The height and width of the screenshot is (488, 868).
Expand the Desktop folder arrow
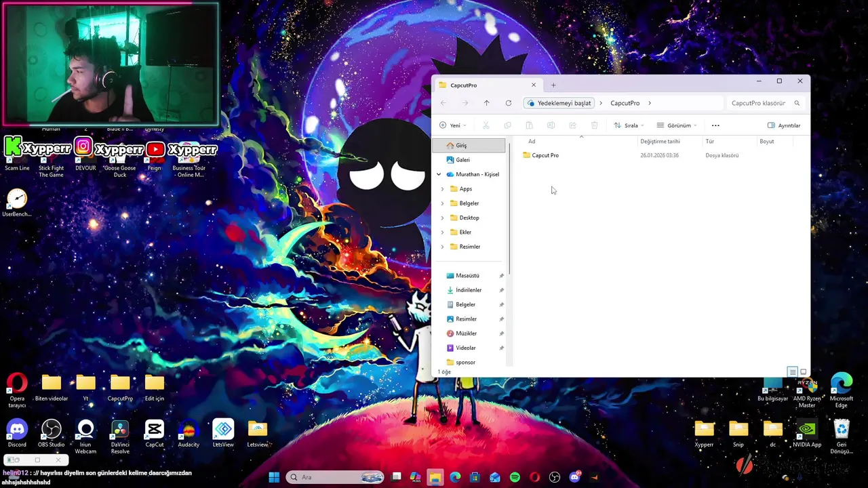point(443,218)
